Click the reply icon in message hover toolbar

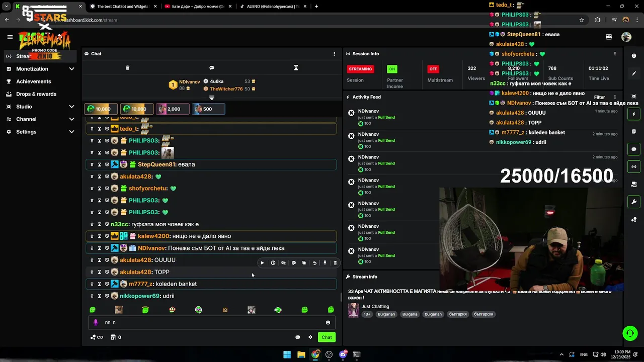pos(294,263)
